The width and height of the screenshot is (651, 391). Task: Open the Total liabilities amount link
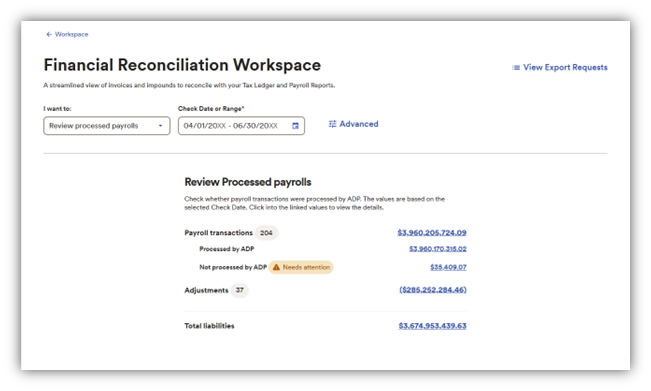pos(432,326)
